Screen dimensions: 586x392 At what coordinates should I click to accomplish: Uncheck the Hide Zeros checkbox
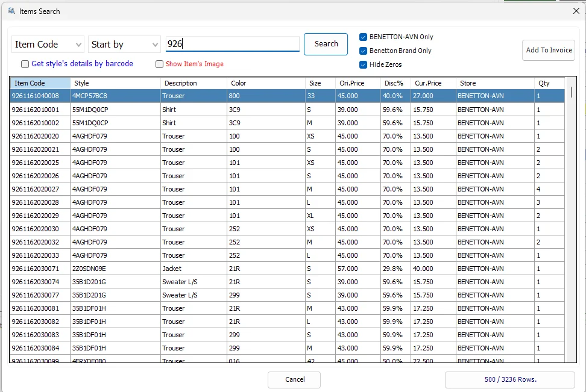(363, 64)
